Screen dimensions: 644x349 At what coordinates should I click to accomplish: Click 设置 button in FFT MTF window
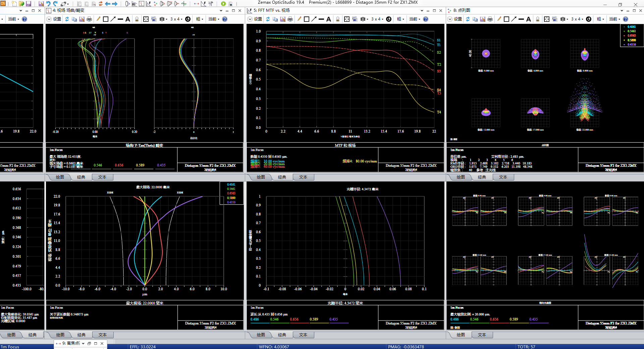coord(258,19)
